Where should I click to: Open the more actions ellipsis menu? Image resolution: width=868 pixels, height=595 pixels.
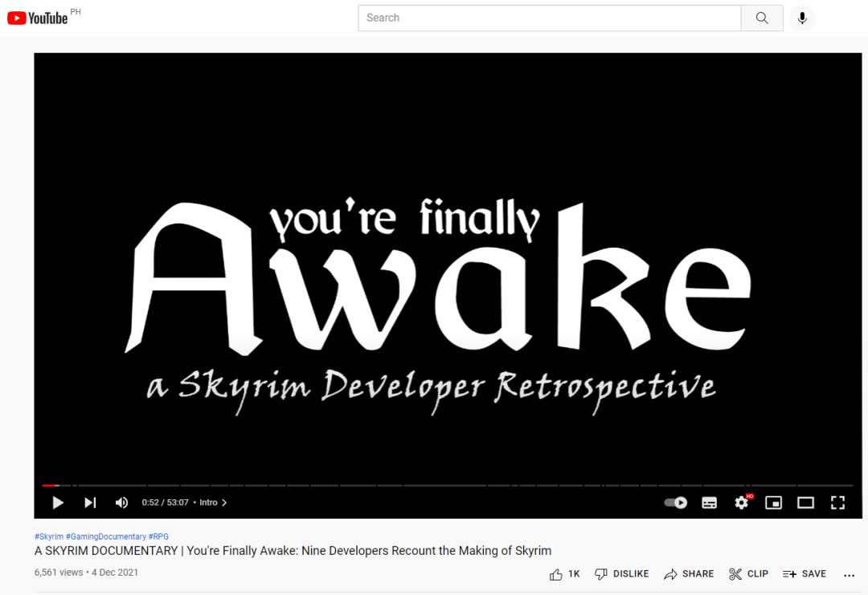point(850,575)
